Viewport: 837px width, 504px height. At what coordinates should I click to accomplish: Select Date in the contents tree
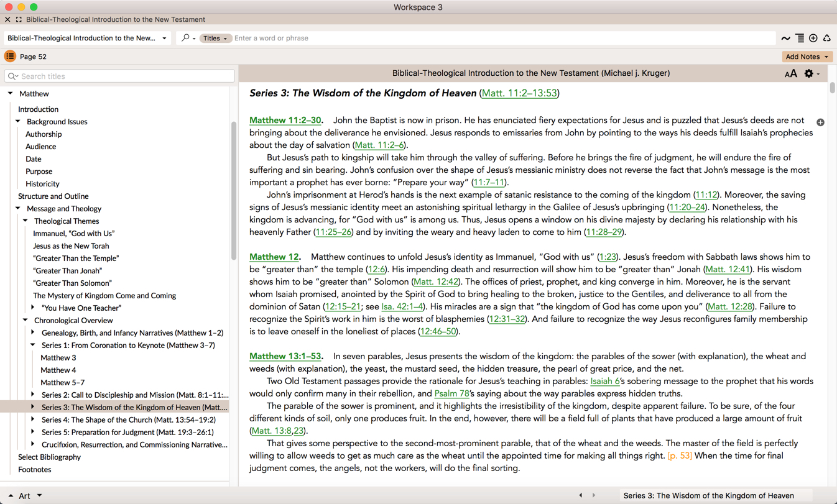(x=34, y=159)
